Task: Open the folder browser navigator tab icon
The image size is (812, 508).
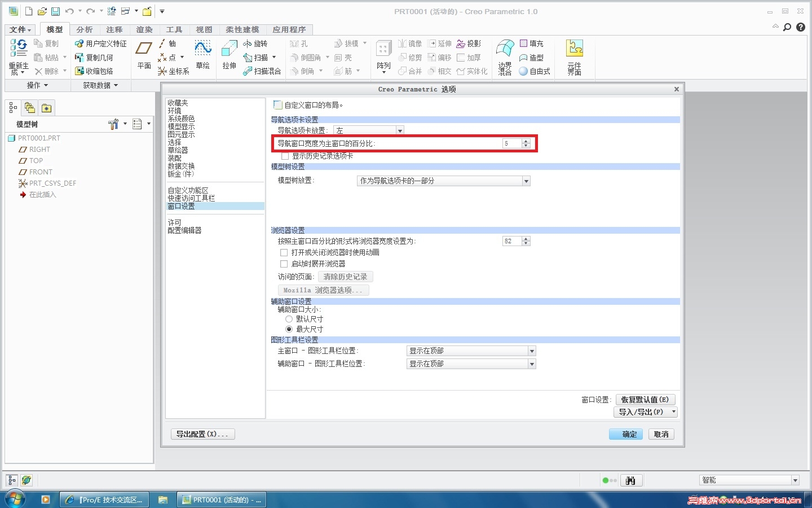Action: pyautogui.click(x=30, y=108)
